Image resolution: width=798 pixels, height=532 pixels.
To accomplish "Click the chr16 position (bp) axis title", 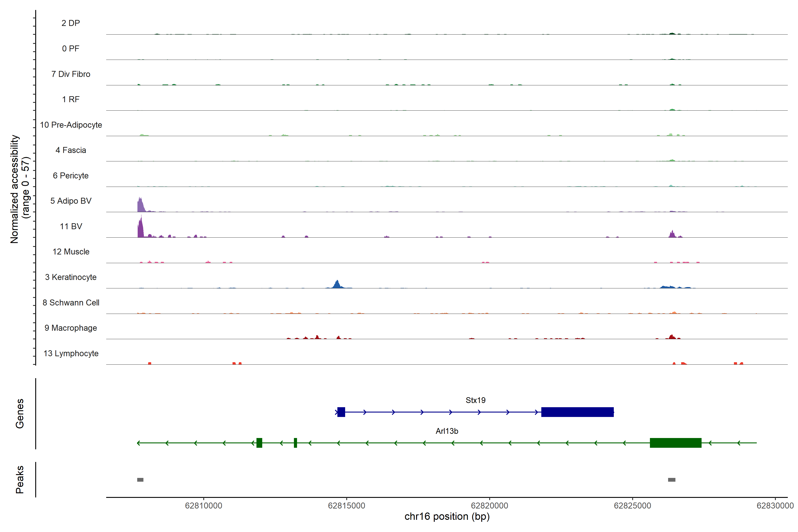I will [447, 516].
